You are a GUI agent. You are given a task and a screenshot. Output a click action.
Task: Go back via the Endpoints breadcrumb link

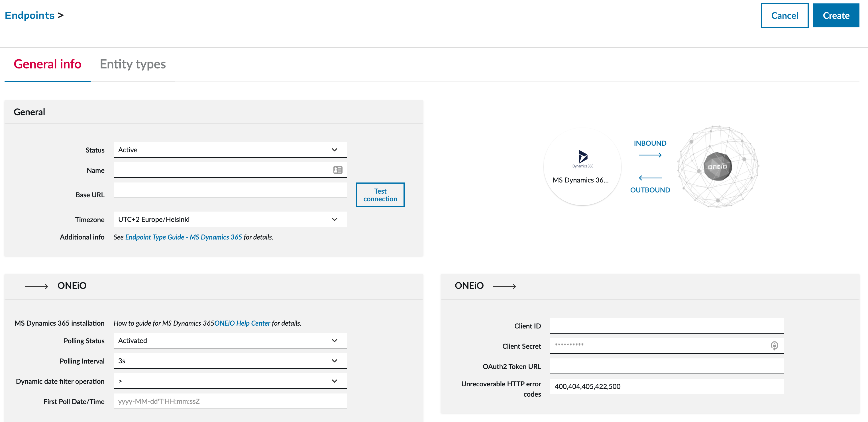(30, 15)
